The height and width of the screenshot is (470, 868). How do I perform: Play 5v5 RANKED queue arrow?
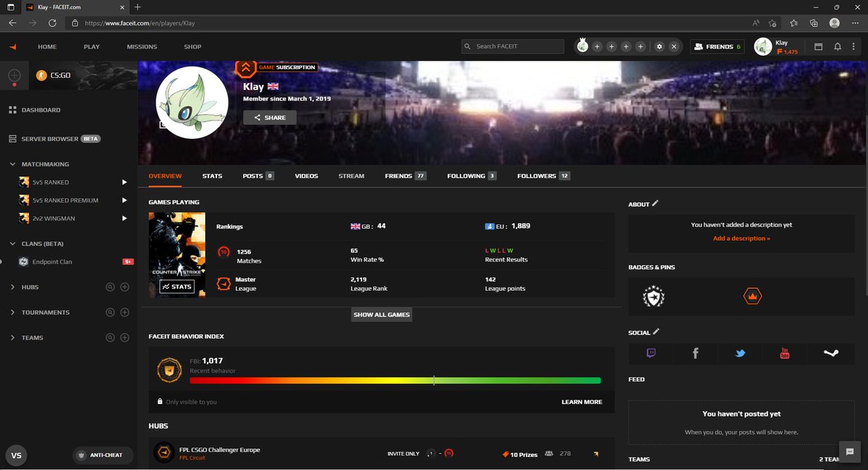coord(124,182)
